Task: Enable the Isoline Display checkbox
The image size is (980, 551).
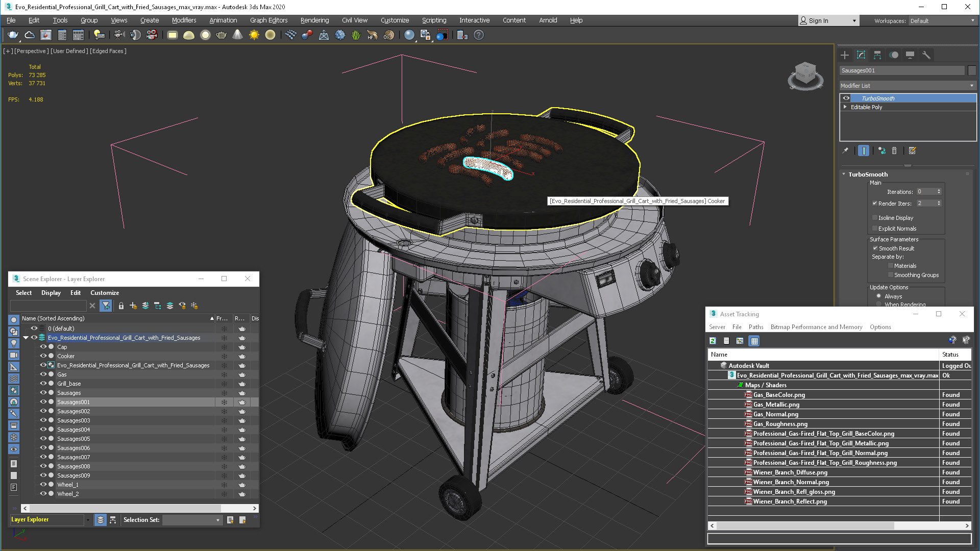Action: click(x=875, y=218)
